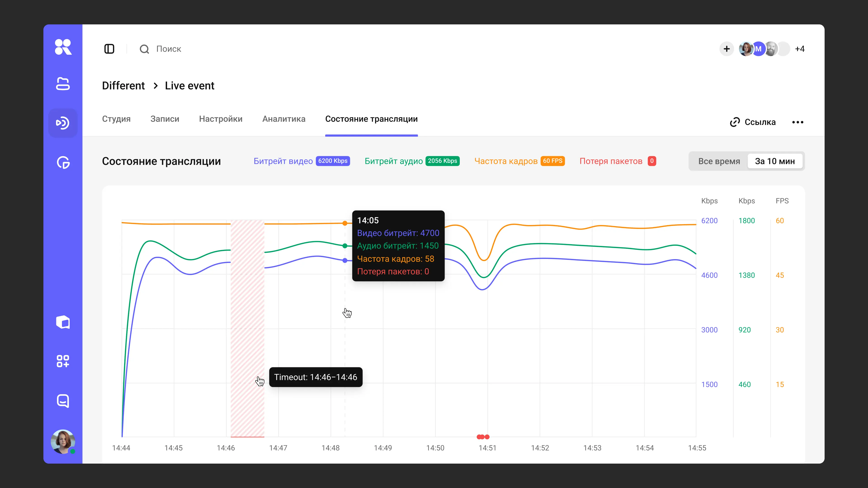Click the Ссылка link button
Screen dimensions: 868x488
pyautogui.click(x=753, y=122)
